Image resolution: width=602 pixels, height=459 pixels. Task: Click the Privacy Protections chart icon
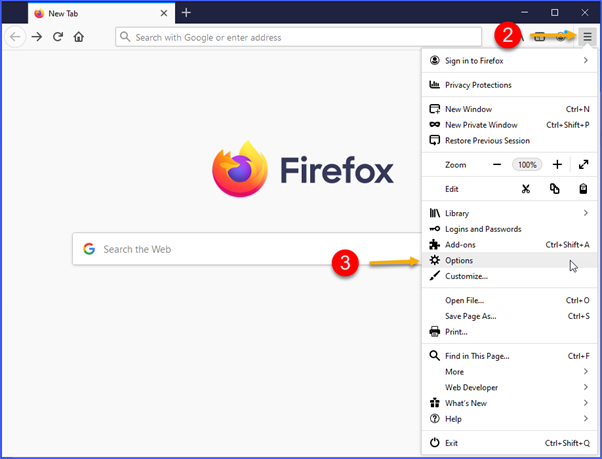(435, 84)
